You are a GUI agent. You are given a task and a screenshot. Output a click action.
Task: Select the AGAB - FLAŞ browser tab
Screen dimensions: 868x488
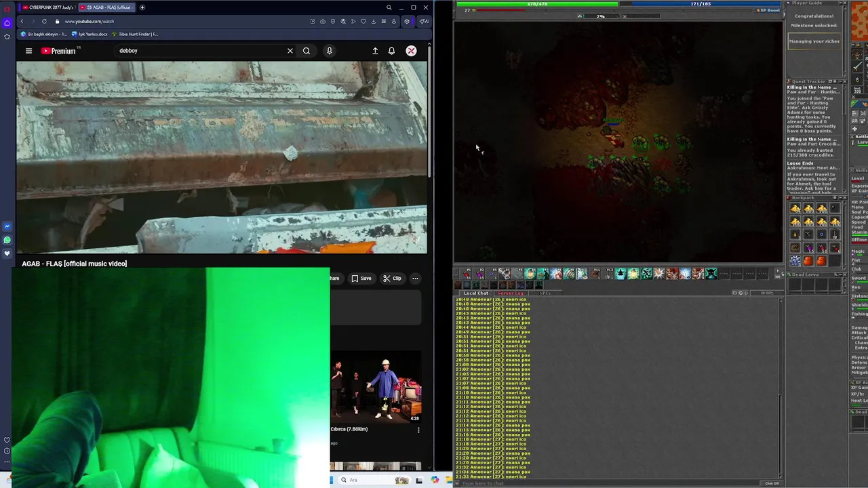tap(107, 7)
